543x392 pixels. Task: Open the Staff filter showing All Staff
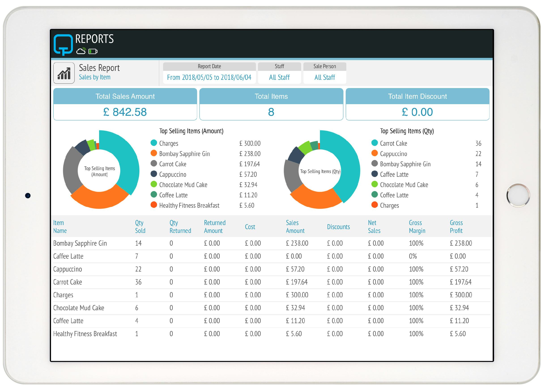pos(279,77)
